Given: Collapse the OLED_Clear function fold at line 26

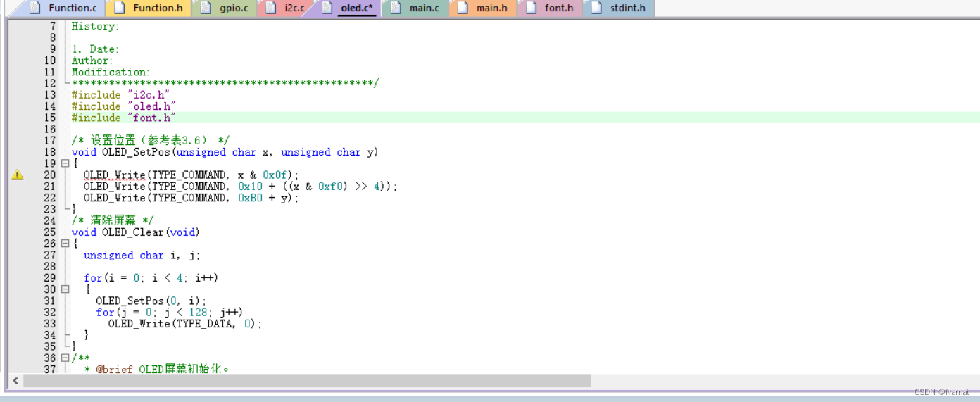Looking at the screenshot, I should click(x=65, y=244).
